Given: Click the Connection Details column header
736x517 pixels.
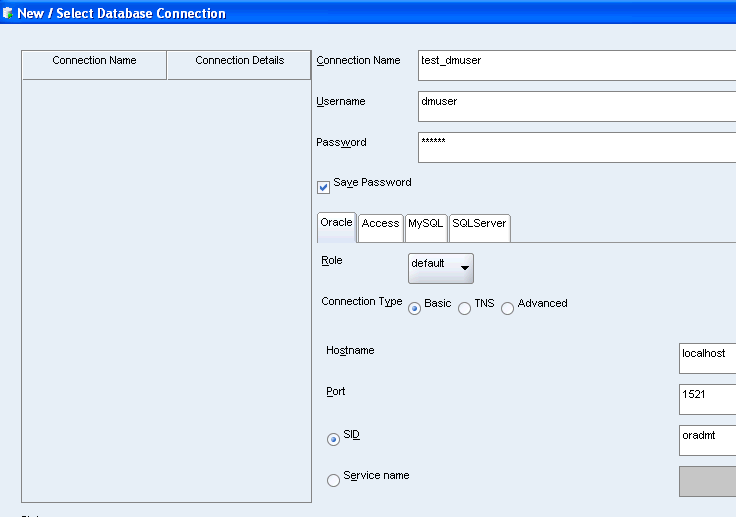Looking at the screenshot, I should click(239, 62).
